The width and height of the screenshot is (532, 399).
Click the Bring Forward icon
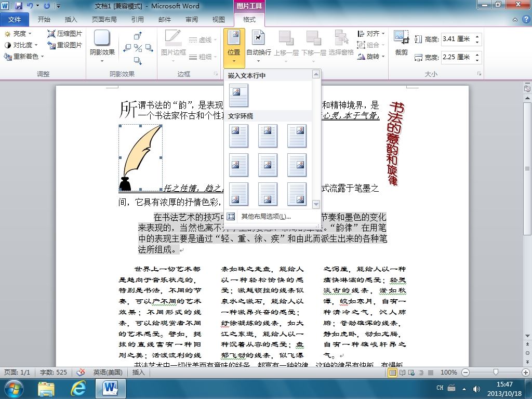click(286, 38)
